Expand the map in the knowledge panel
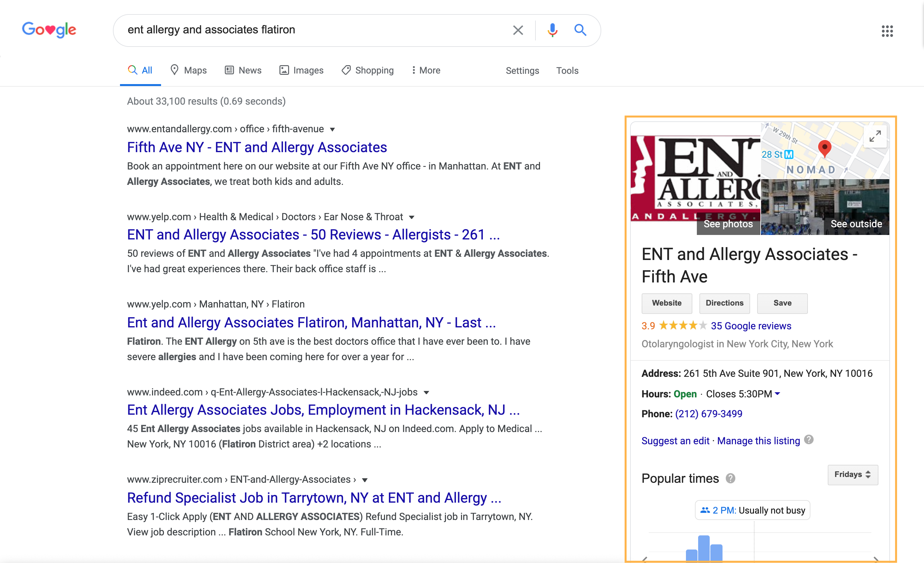924x563 pixels. [x=875, y=136]
